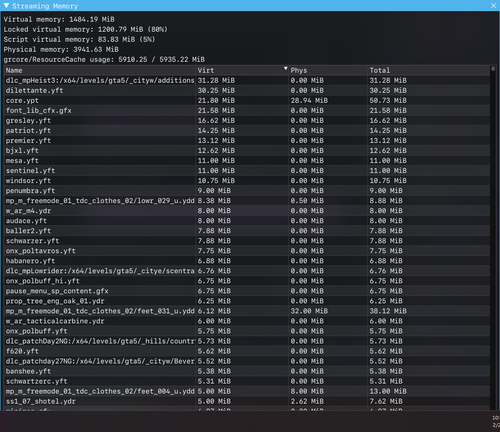Select the dlc_patchday27NG cityw row
500x432 pixels.
coord(247,361)
